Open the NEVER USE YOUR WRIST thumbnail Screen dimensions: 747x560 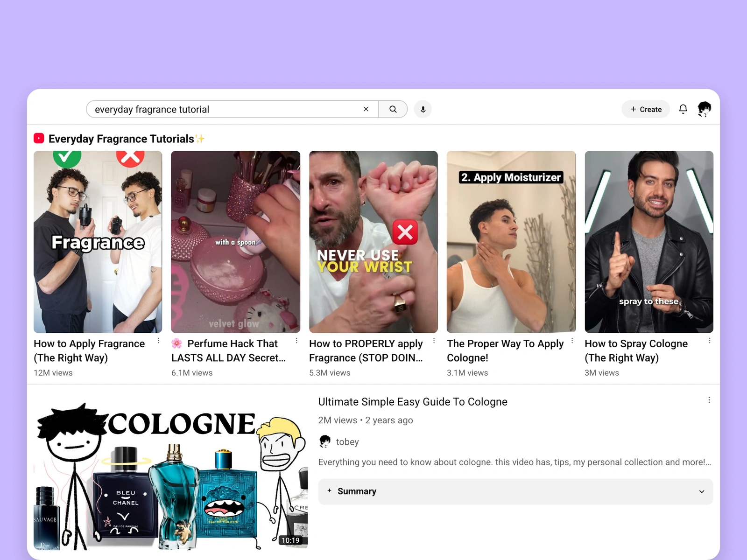coord(373,242)
